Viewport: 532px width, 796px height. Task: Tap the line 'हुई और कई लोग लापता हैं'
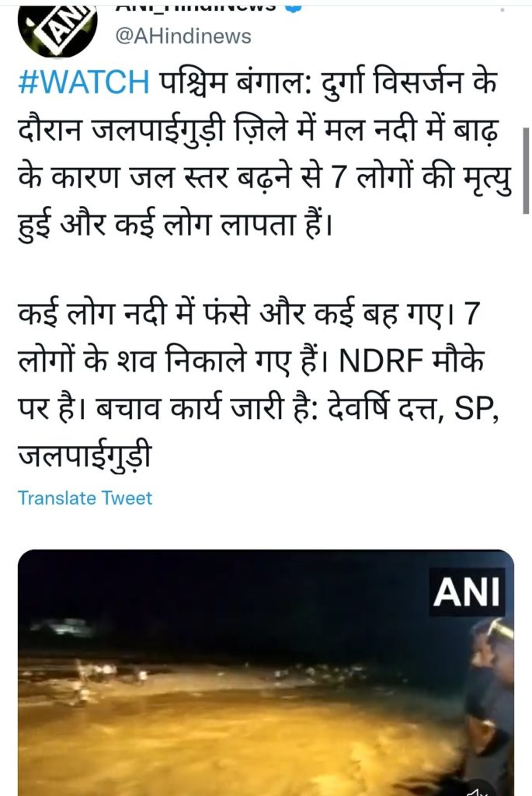(176, 222)
